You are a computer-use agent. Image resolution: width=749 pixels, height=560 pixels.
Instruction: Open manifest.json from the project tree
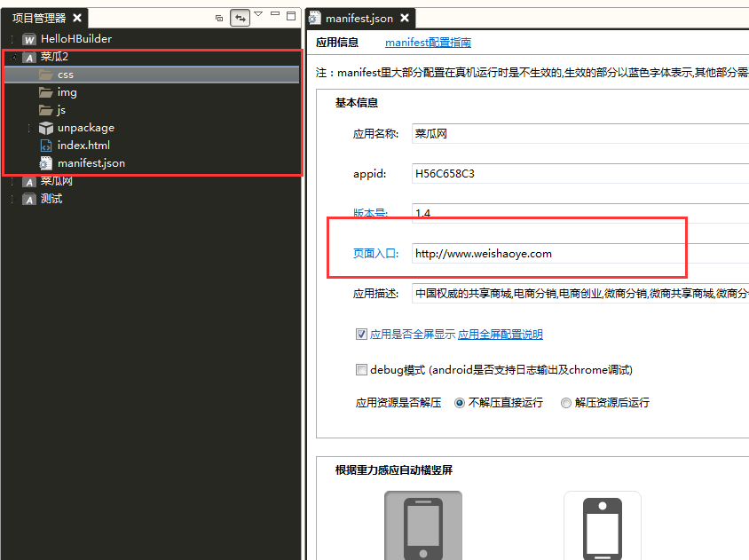91,163
